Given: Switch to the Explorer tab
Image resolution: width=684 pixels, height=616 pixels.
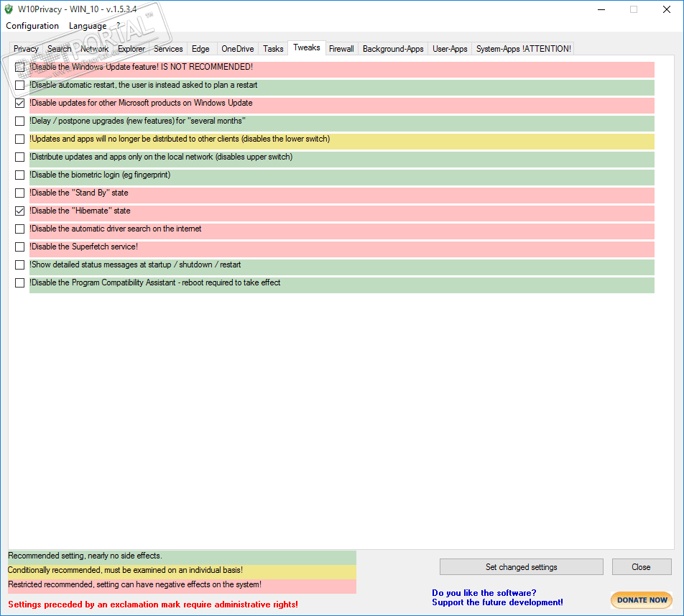Looking at the screenshot, I should [131, 49].
